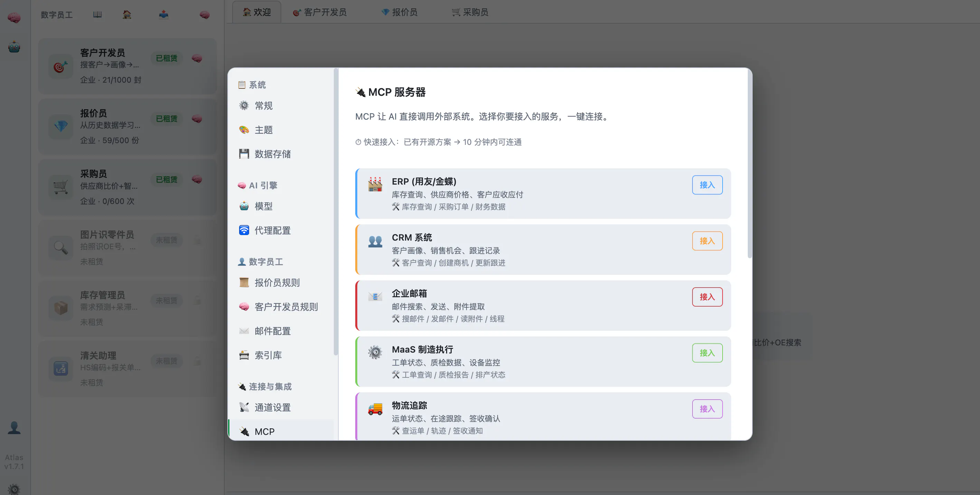Viewport: 980px width, 495px height.
Task: Open 通道设置 settings section
Action: [x=281, y=408]
